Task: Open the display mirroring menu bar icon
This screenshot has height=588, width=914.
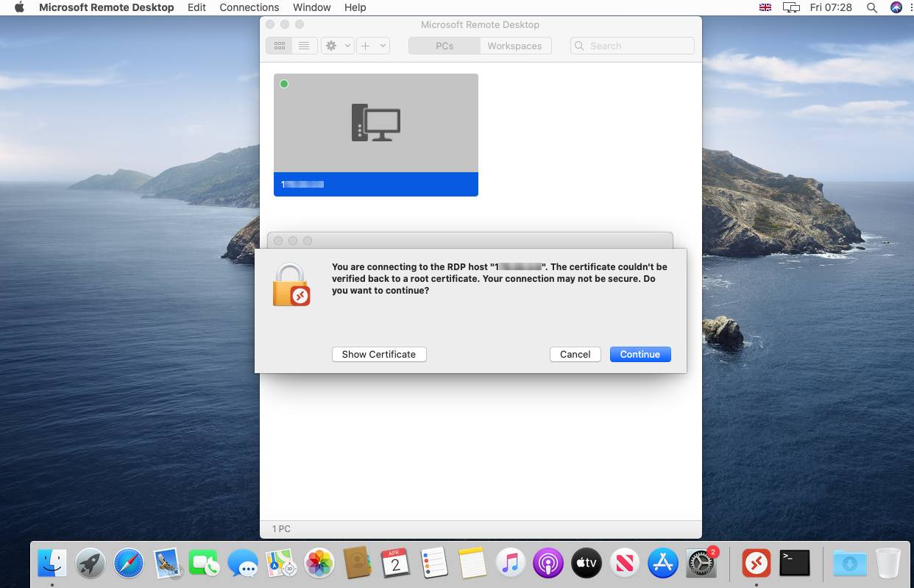Action: [791, 7]
